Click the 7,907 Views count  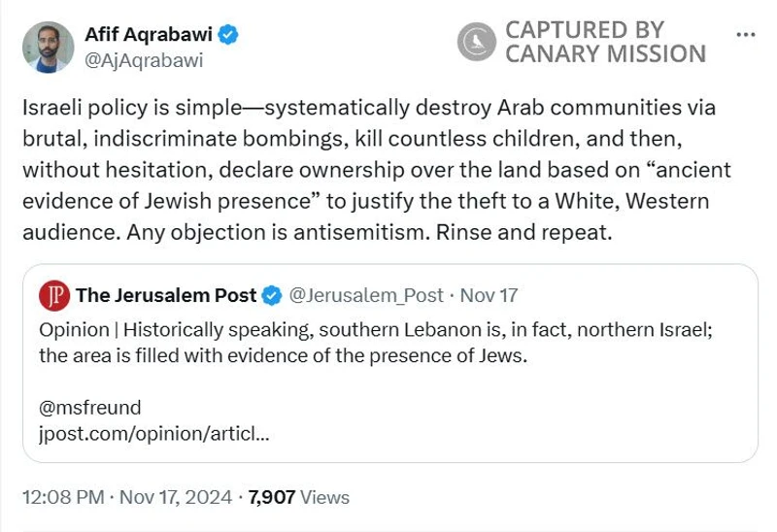pyautogui.click(x=298, y=497)
